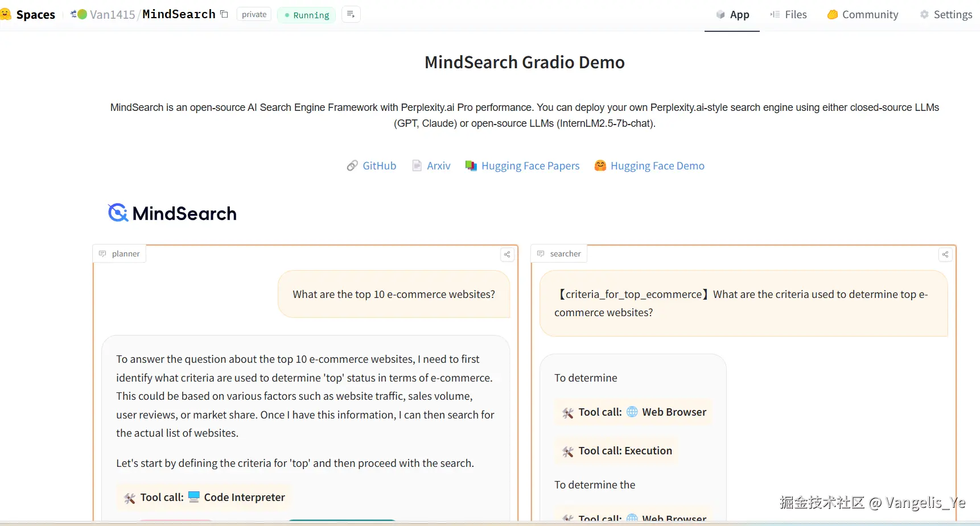980x526 pixels.
Task: Open the Settings tab
Action: coord(946,15)
